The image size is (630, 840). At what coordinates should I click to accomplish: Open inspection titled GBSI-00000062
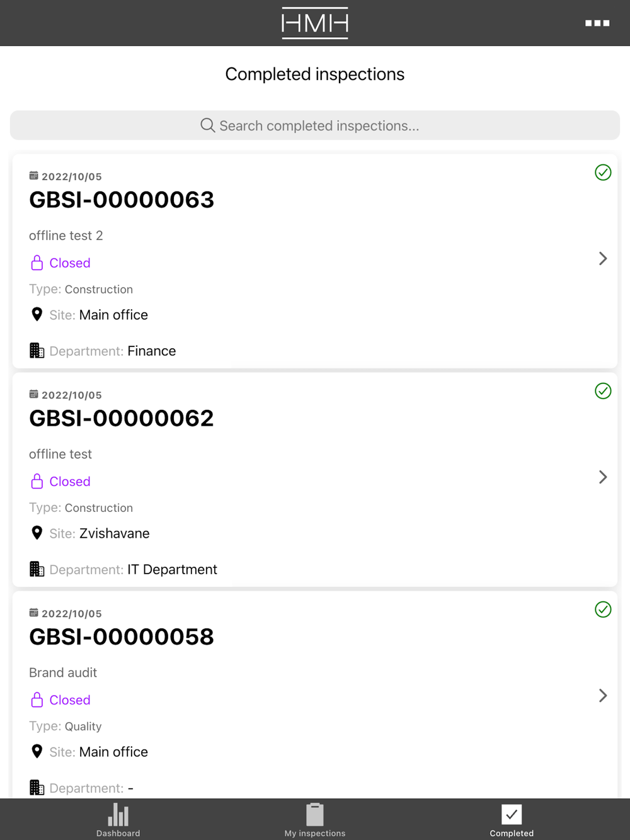[x=122, y=418]
